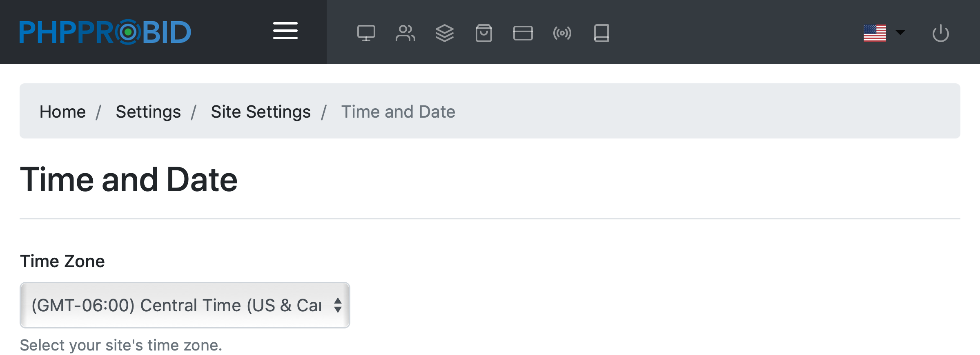This screenshot has width=980, height=355.
Task: Click the stacked layers icon
Action: 444,33
